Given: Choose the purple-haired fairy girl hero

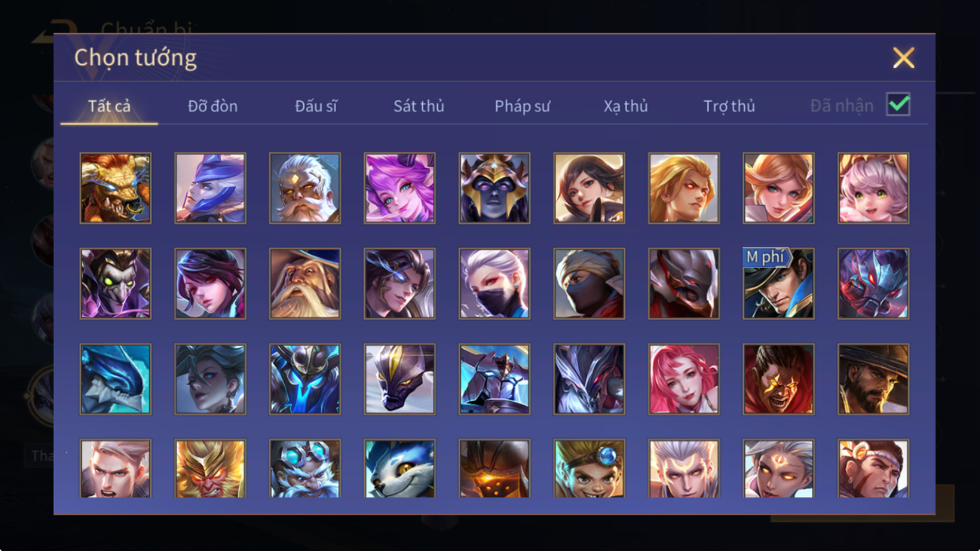Looking at the screenshot, I should 400,188.
